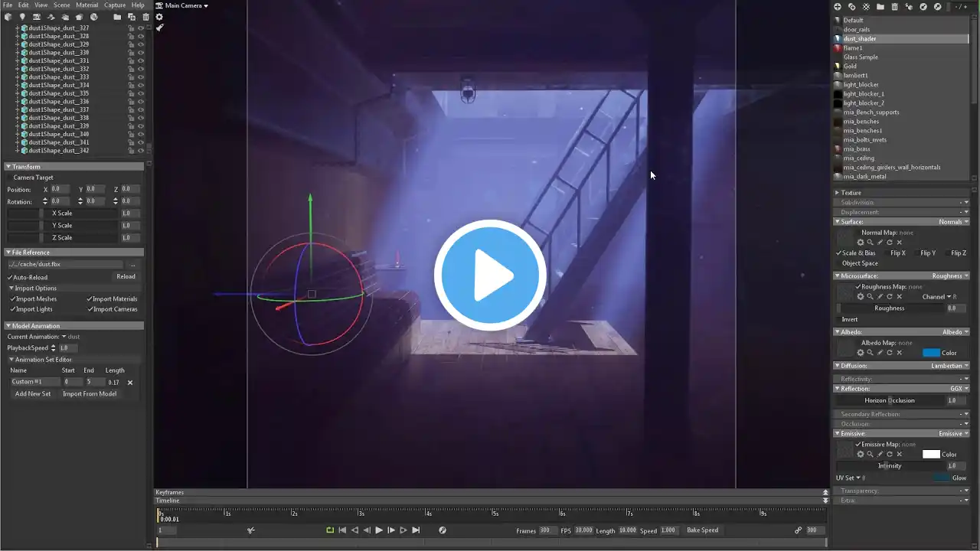980x551 pixels.
Task: Toggle the Import Materials checkbox
Action: (x=90, y=299)
